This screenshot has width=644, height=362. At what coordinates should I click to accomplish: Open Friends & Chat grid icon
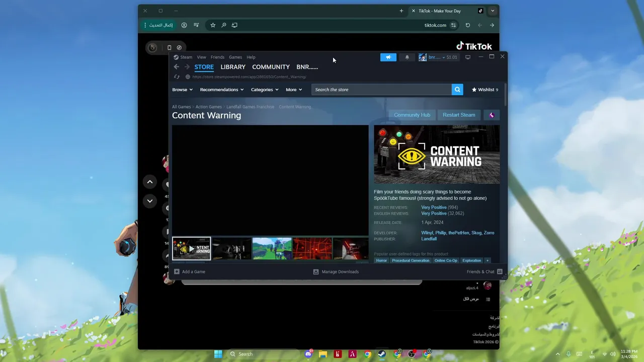point(500,271)
